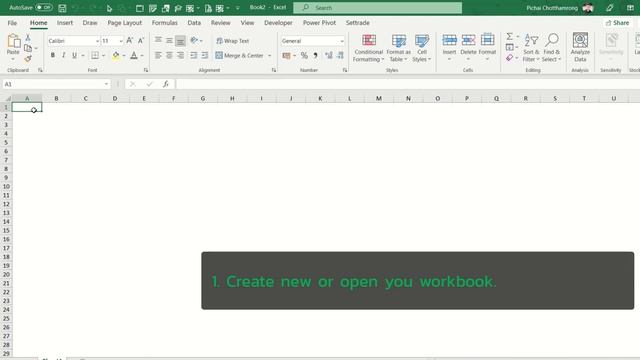Open the Font Color dropdown arrow
640x360 pixels.
click(x=142, y=56)
